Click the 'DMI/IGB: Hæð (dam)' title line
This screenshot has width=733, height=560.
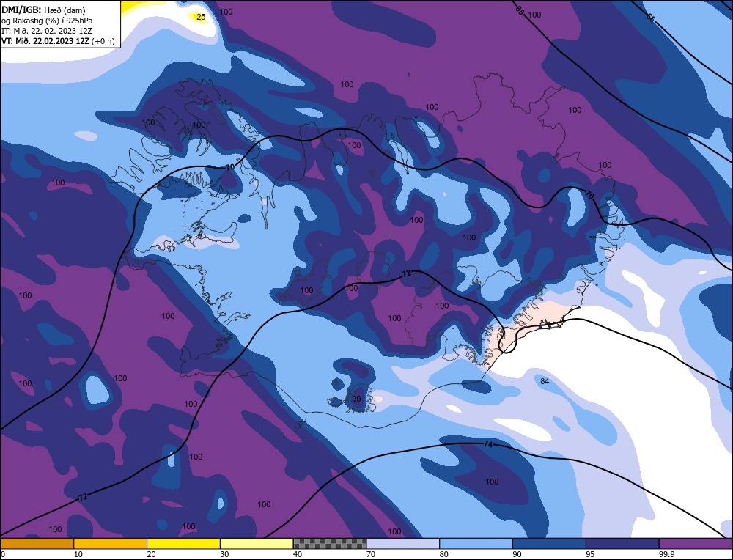(44, 10)
